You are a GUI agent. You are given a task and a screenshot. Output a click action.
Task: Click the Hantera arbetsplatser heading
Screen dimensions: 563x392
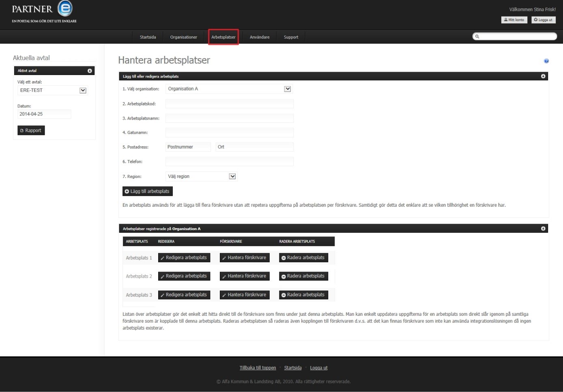point(164,60)
